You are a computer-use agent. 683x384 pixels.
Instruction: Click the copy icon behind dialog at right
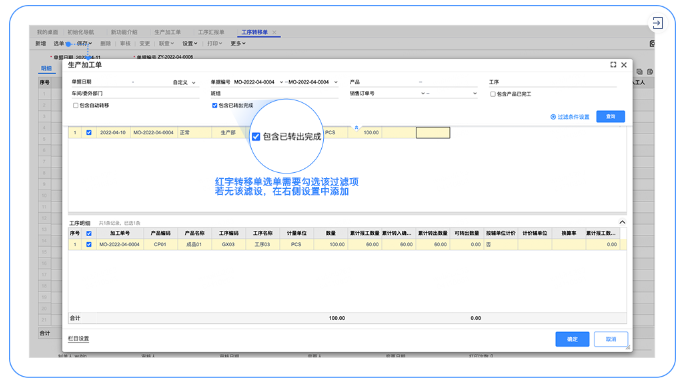click(x=639, y=72)
